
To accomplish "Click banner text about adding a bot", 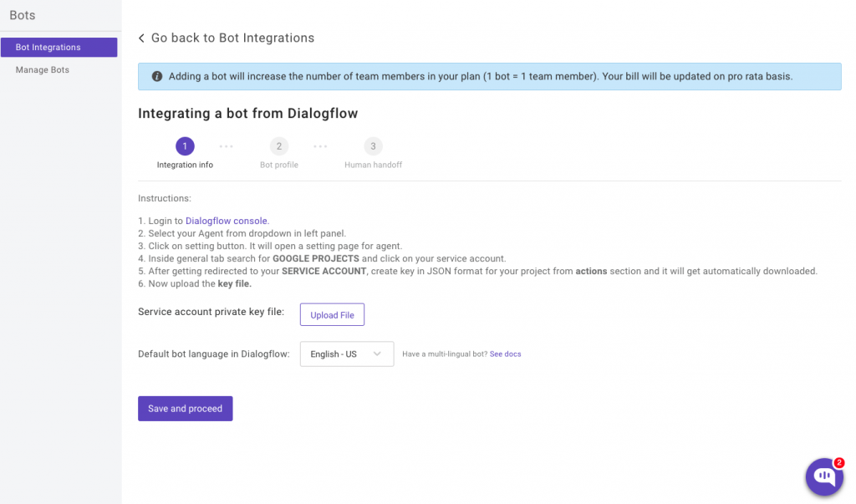I will 481,76.
